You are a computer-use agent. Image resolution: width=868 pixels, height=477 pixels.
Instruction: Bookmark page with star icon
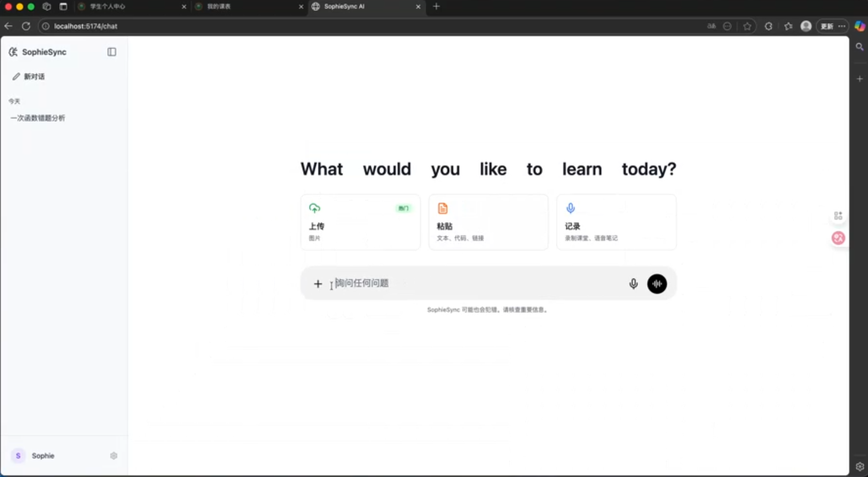click(747, 26)
